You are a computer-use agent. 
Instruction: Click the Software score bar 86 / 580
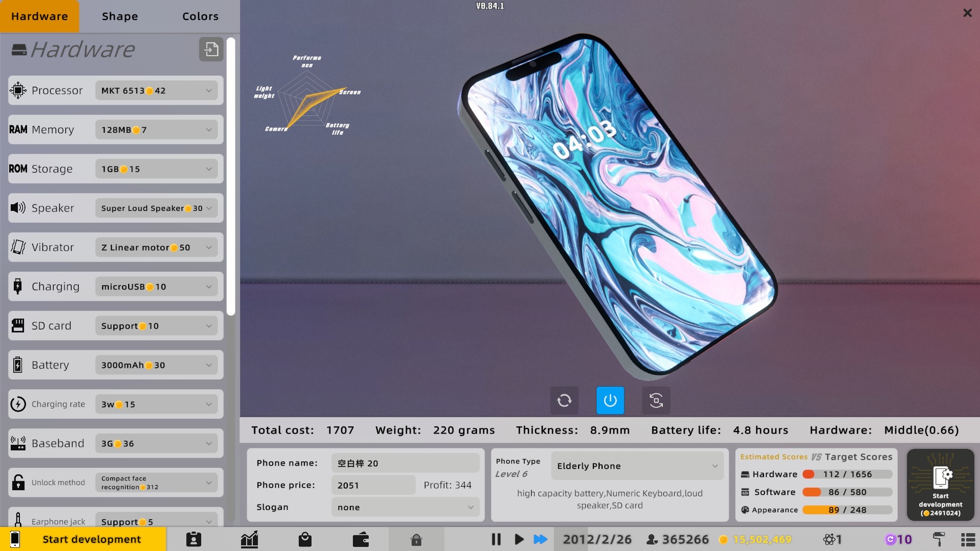(x=847, y=492)
